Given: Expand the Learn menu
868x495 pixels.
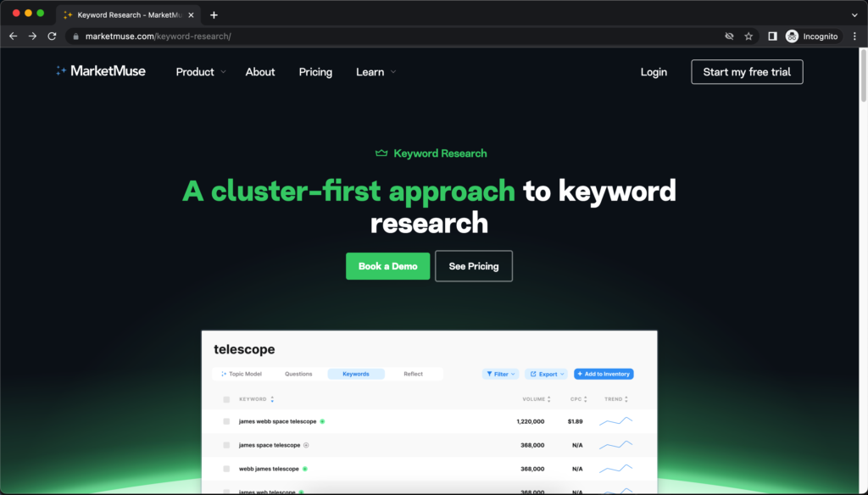Looking at the screenshot, I should [x=376, y=72].
